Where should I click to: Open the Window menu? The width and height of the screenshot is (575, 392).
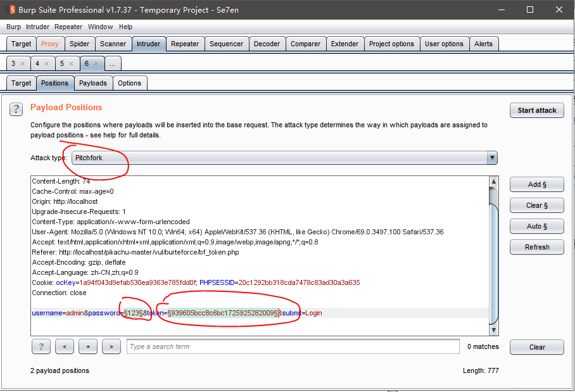(100, 27)
